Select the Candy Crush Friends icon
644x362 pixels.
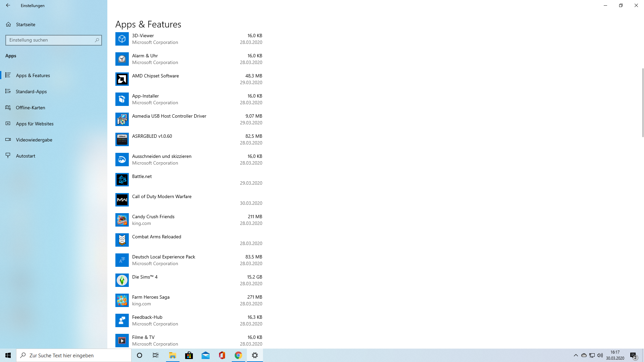tap(122, 220)
